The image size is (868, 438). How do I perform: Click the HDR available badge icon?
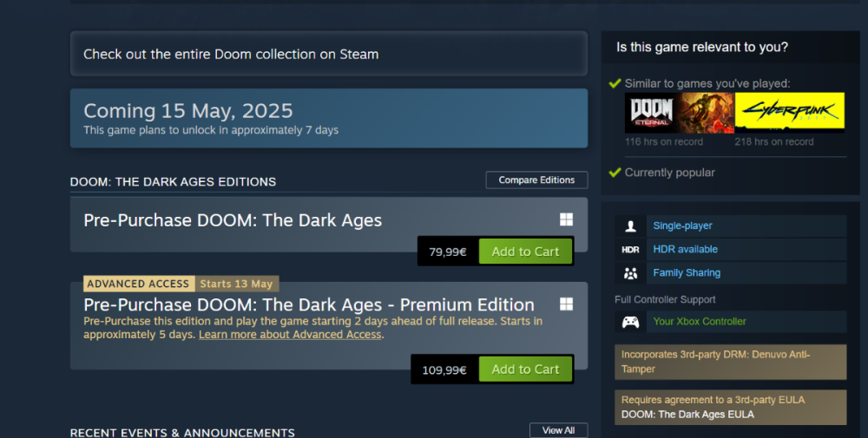coord(631,250)
